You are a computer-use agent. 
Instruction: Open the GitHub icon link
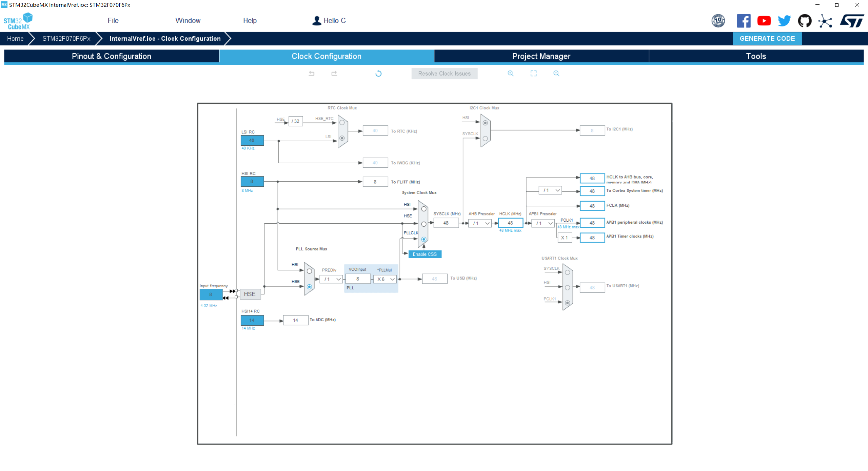coord(804,21)
